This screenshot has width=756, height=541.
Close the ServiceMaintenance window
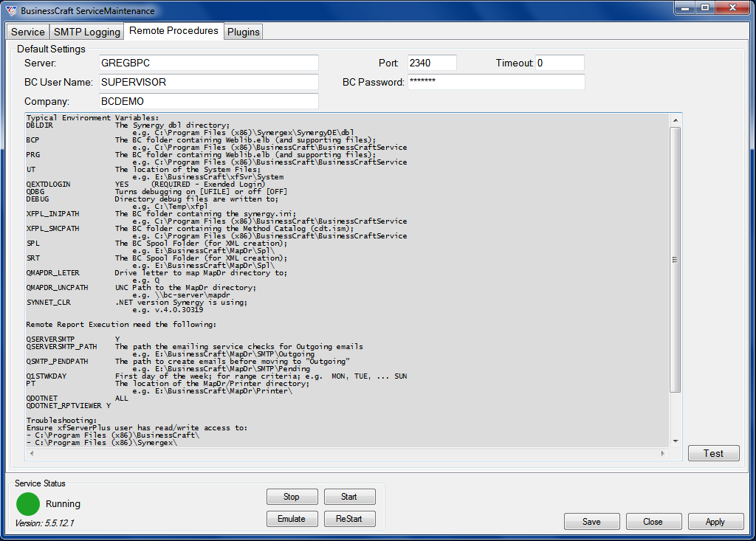click(732, 7)
